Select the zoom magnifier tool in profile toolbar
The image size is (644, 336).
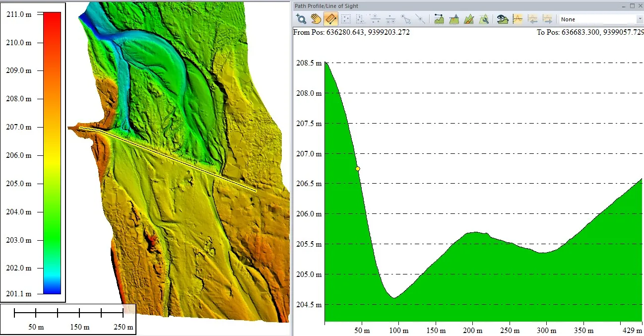301,19
